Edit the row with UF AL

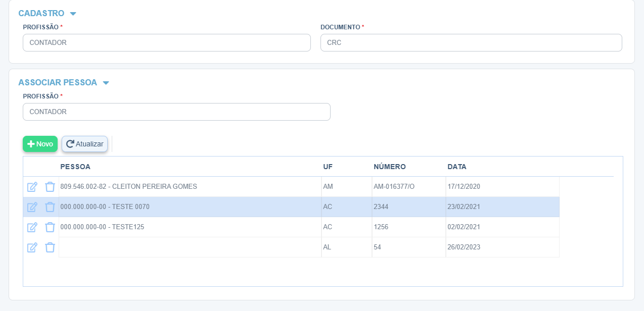[32, 247]
